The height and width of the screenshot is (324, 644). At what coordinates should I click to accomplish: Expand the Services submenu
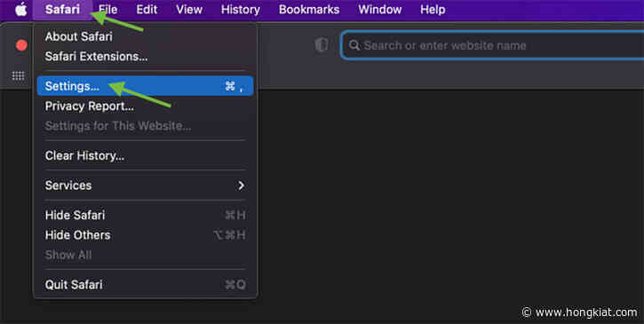[x=145, y=186]
